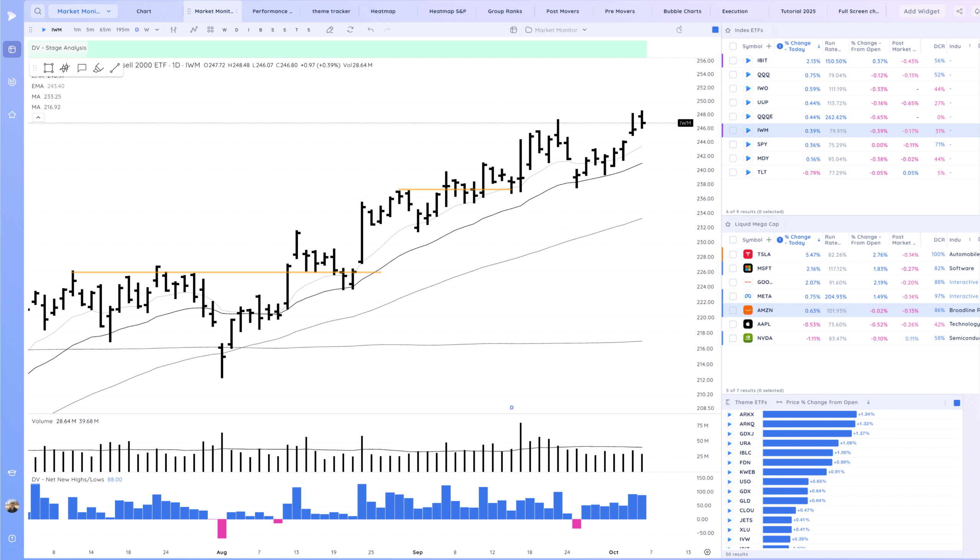Toggle the select-all checkbox in Index ETFs
This screenshot has width=980, height=560.
733,46
